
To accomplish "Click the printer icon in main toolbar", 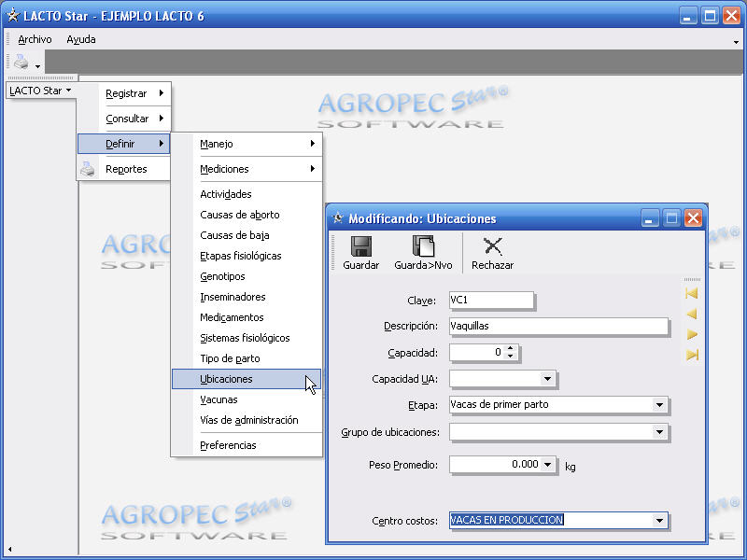I will tap(21, 62).
